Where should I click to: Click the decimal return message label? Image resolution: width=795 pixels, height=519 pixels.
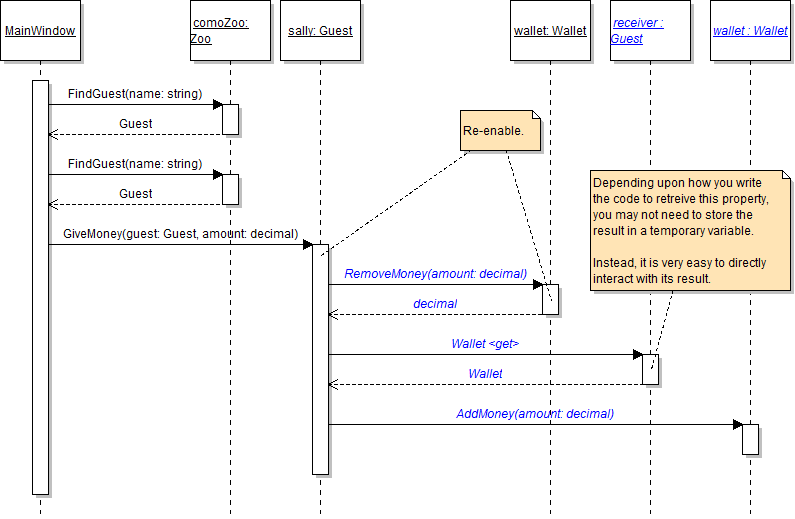tap(435, 303)
